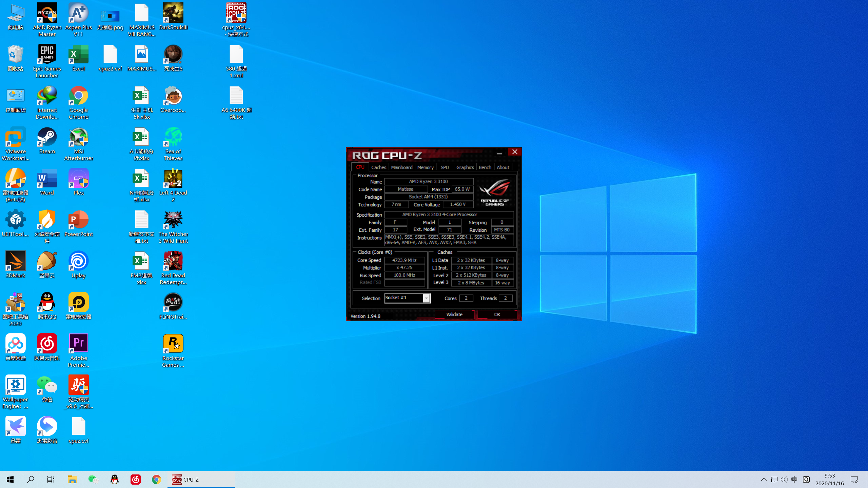The width and height of the screenshot is (868, 488).
Task: Open the Plex desktop icon
Action: coord(78,182)
